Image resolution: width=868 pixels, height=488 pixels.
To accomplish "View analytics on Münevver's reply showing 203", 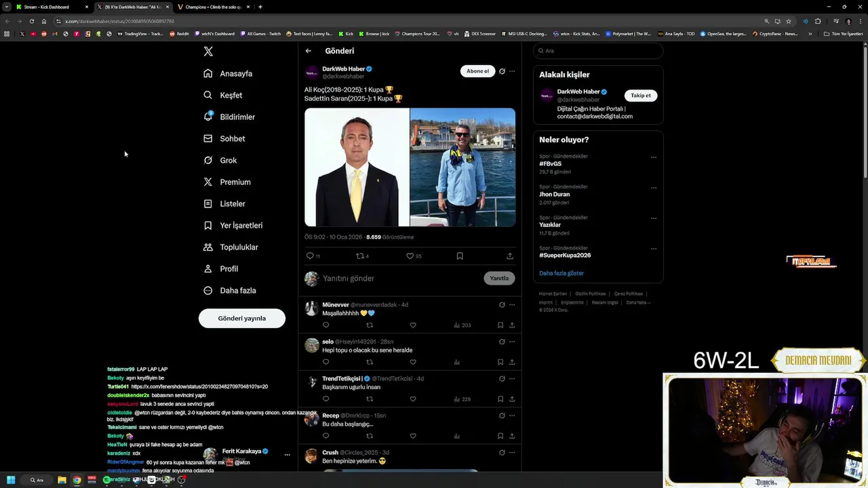I will (462, 325).
